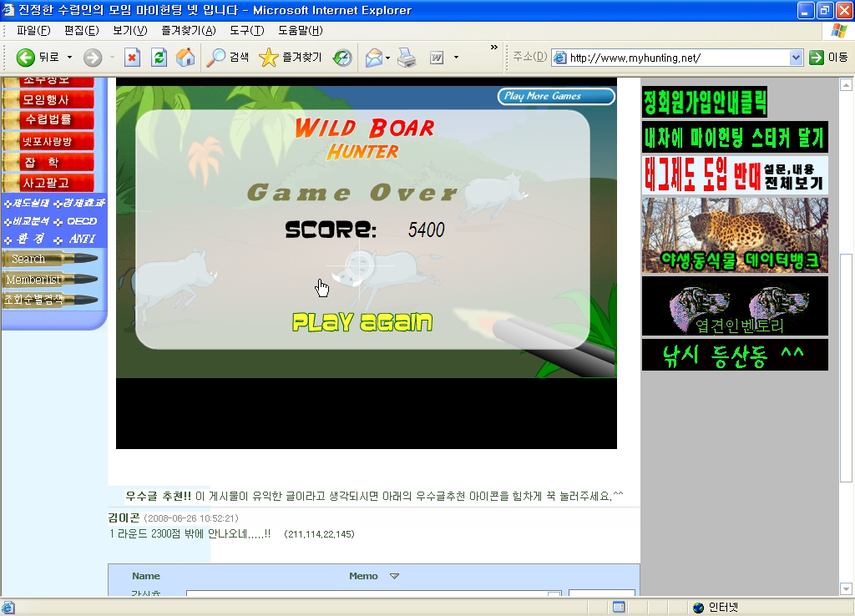Open the address bar URL dropdown

click(796, 58)
